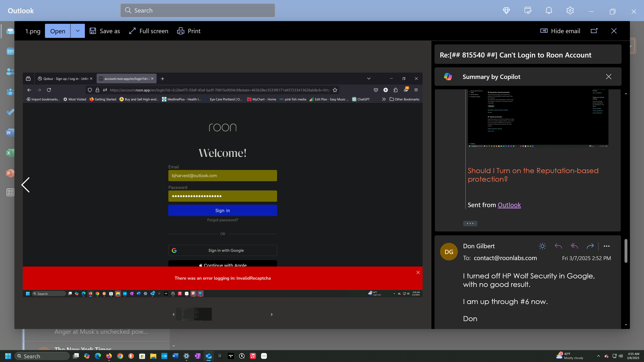Launch Word from the Outlook sidebar

click(10, 132)
